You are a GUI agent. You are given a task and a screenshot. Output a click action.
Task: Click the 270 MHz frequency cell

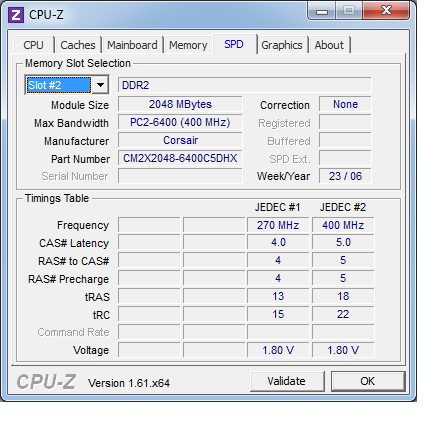click(278, 225)
